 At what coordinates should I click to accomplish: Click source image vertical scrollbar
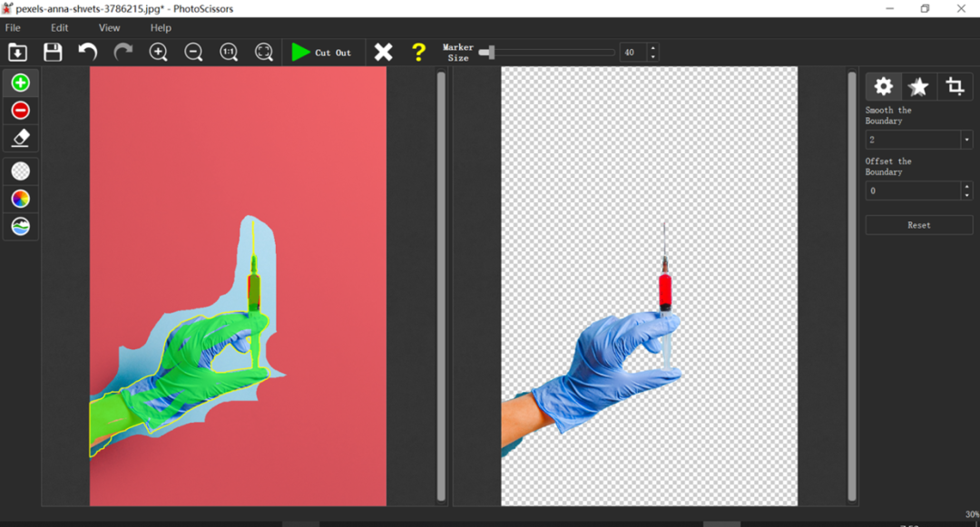pyautogui.click(x=441, y=286)
